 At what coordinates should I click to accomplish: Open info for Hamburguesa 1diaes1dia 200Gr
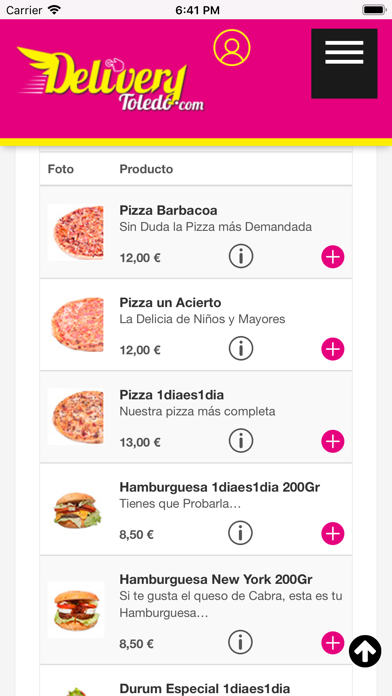(241, 533)
